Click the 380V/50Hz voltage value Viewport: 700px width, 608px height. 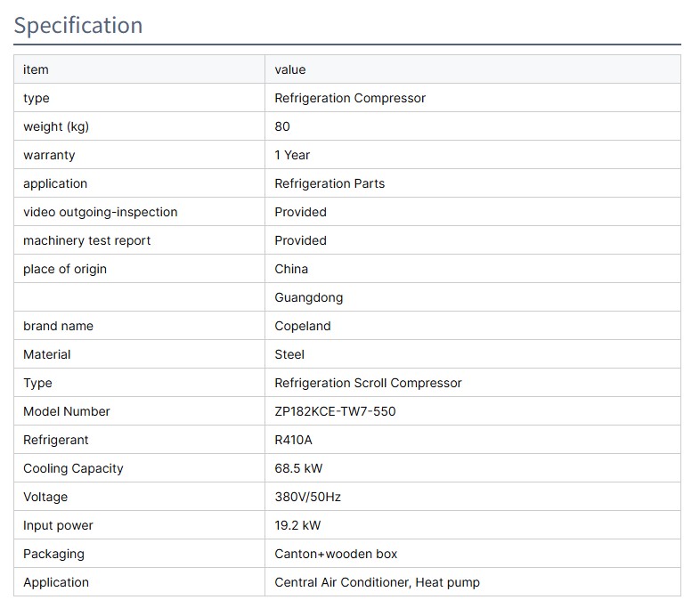pos(307,497)
